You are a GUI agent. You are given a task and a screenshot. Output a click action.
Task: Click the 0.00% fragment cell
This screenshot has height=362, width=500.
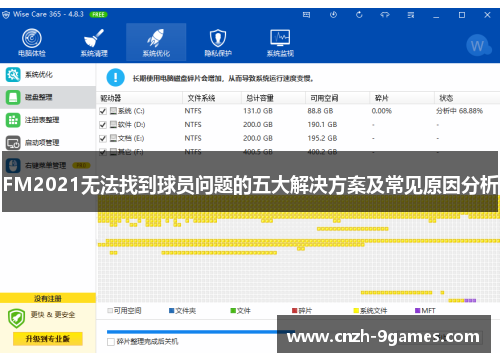382,111
